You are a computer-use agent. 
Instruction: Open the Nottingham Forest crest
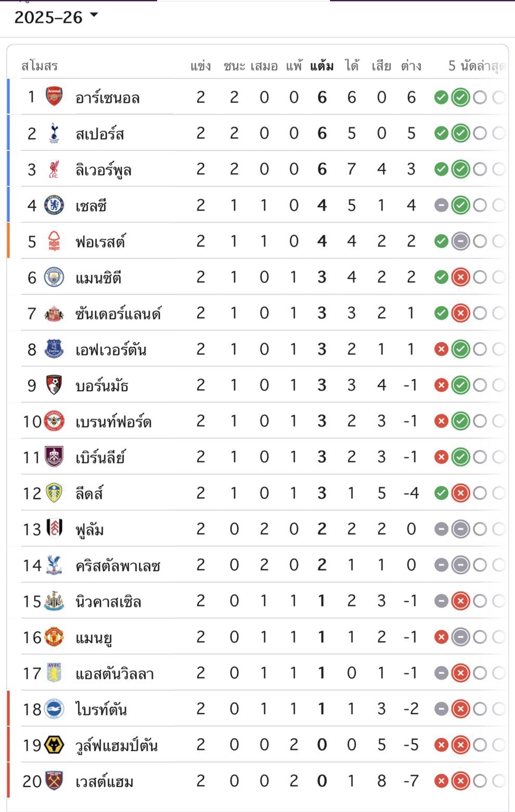point(54,241)
